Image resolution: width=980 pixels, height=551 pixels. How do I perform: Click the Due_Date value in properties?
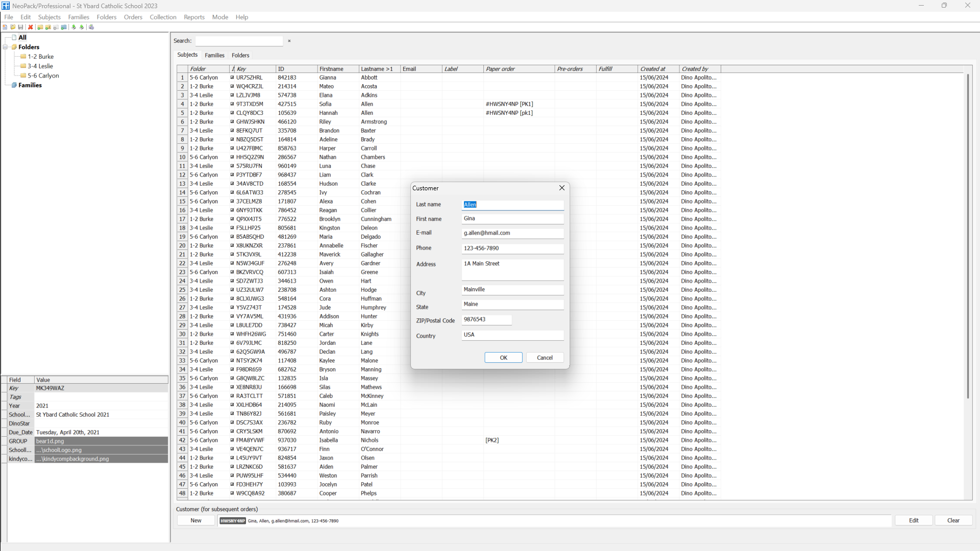coord(101,432)
